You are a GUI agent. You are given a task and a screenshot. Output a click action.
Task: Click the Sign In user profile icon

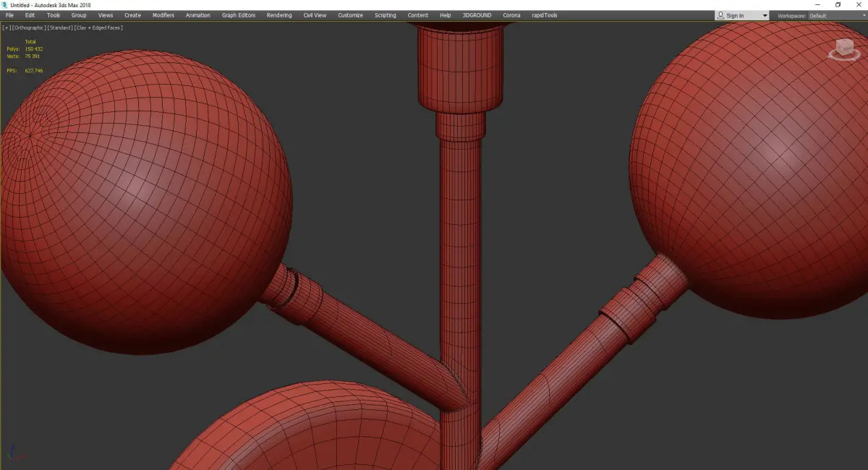(x=721, y=15)
